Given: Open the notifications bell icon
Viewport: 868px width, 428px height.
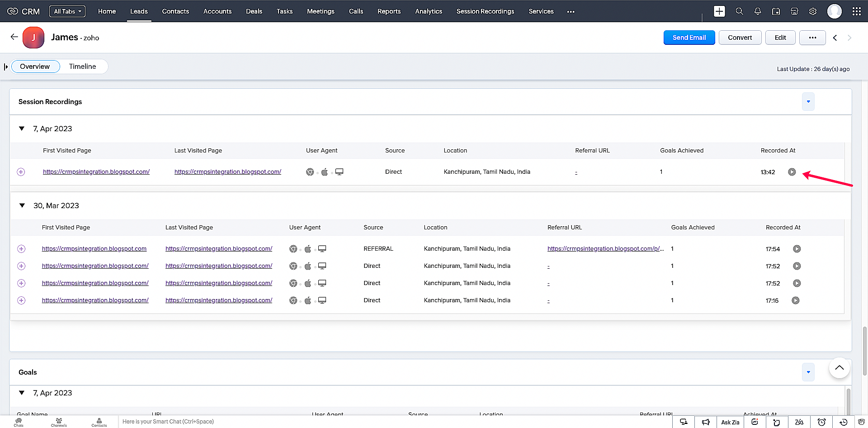Looking at the screenshot, I should 758,11.
